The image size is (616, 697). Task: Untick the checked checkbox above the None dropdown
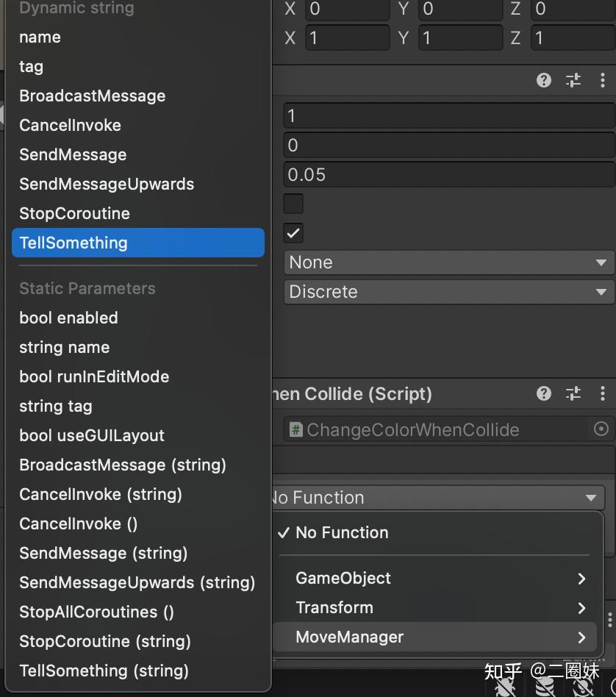tap(293, 233)
